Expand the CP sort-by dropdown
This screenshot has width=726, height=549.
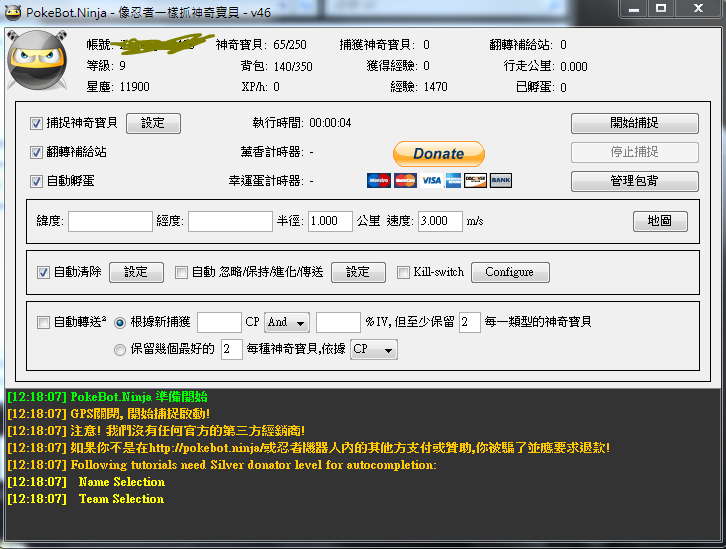click(374, 350)
